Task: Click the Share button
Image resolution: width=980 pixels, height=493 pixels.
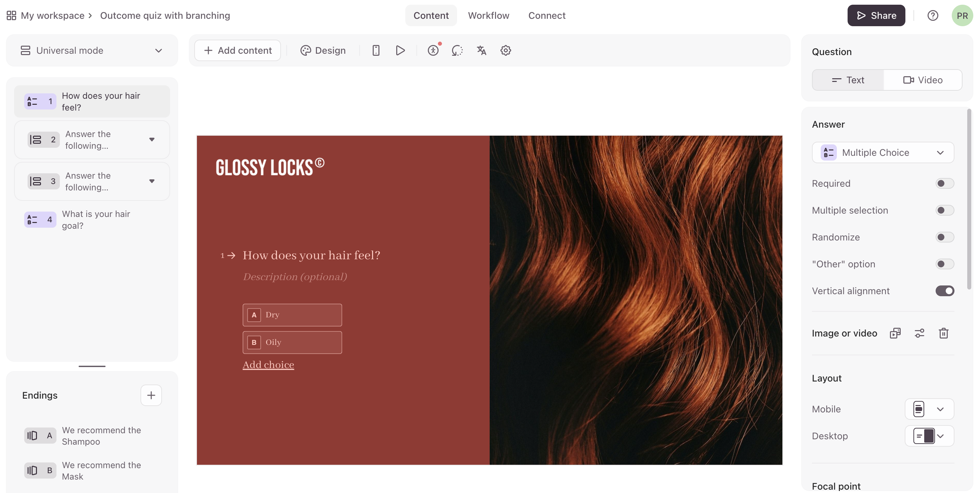Action: click(876, 15)
